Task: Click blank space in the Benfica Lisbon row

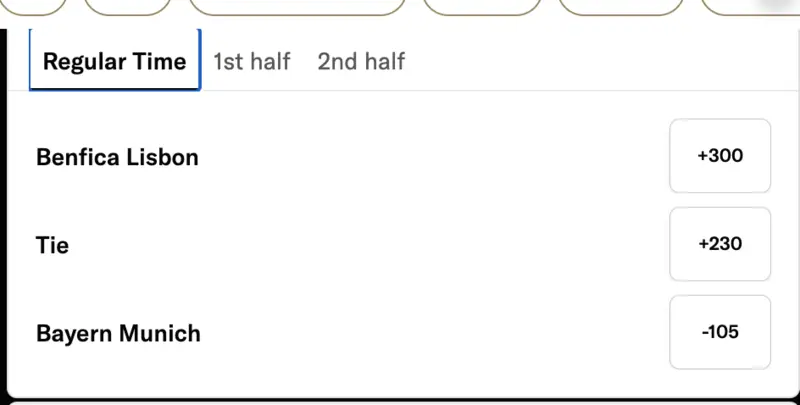Action: point(430,157)
